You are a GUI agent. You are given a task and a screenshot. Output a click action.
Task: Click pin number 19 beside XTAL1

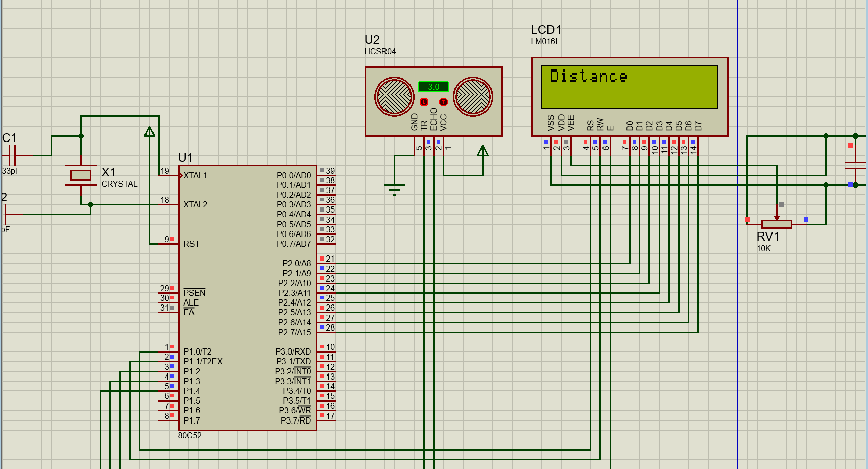pos(165,171)
